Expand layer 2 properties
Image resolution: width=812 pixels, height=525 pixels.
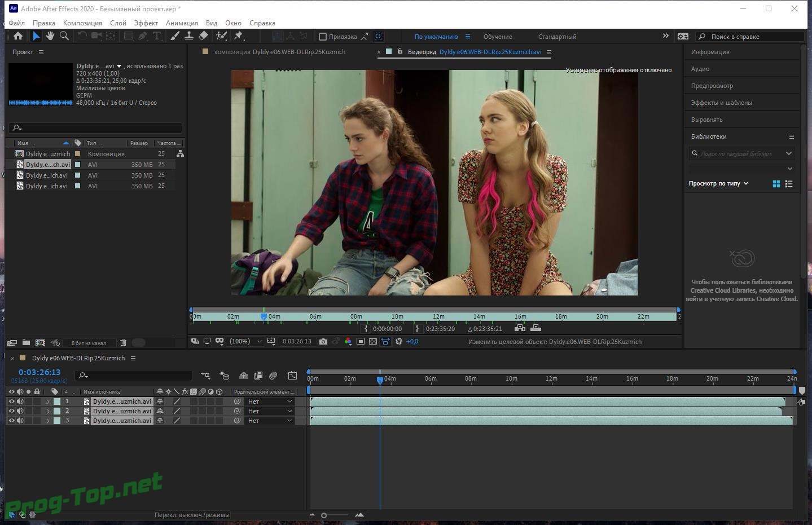pyautogui.click(x=48, y=411)
